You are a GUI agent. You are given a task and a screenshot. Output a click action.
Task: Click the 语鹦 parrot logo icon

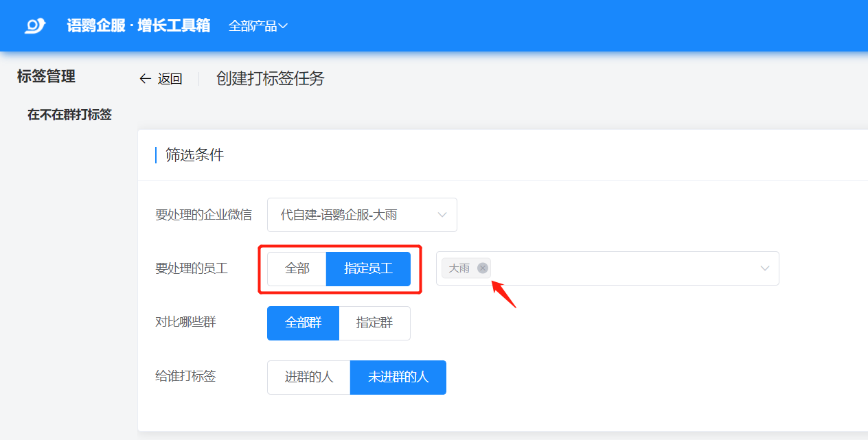(x=35, y=26)
